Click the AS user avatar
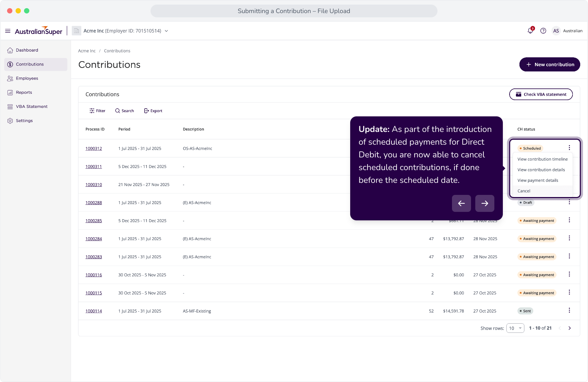This screenshot has height=382, width=588. pyautogui.click(x=556, y=31)
